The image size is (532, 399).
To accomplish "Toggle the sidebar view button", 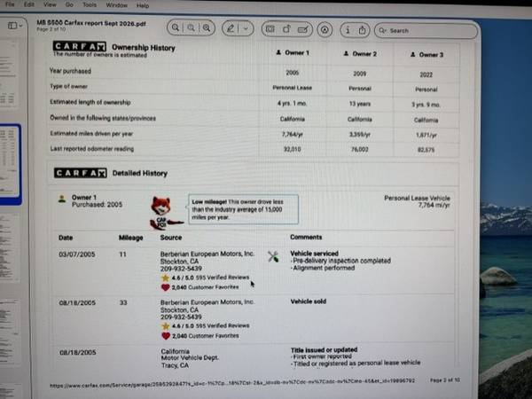I will coord(12,26).
